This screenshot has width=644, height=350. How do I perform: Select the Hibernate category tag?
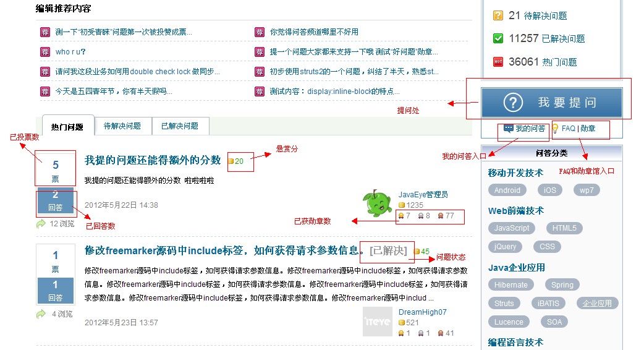point(511,284)
